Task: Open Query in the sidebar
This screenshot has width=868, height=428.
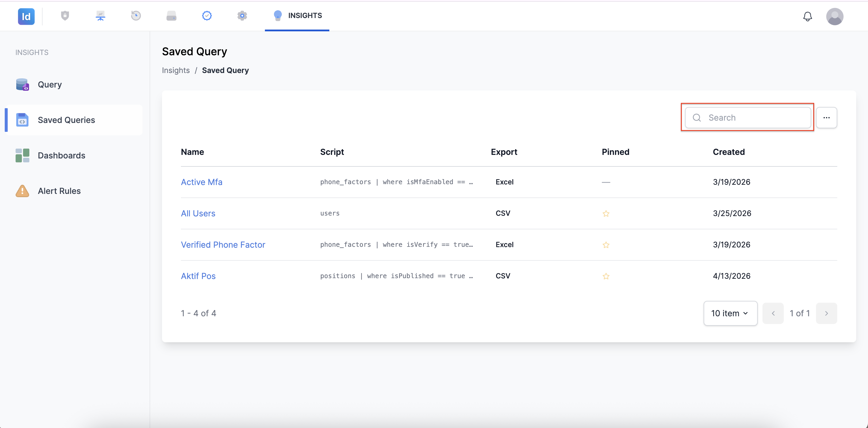Action: (73, 85)
